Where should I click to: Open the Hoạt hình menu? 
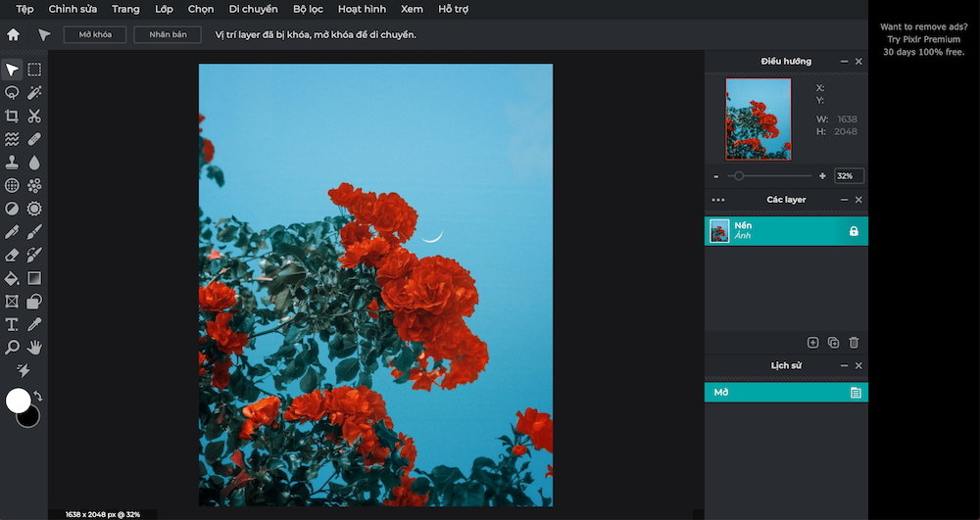click(x=362, y=10)
